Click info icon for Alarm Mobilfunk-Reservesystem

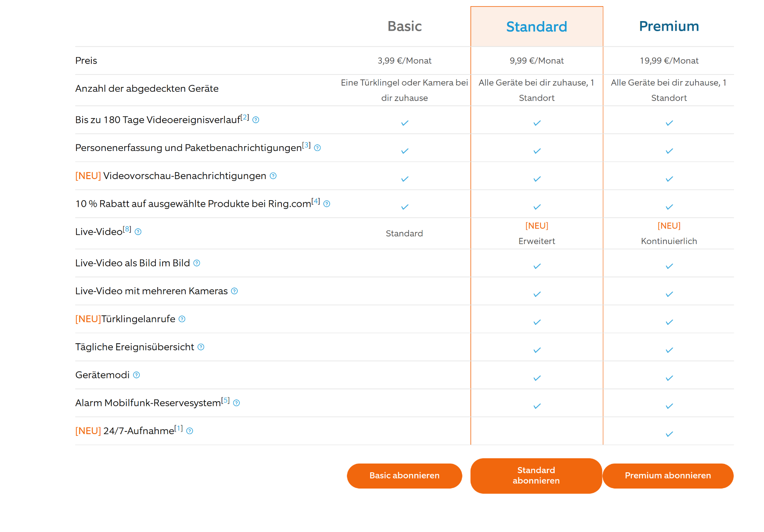click(x=237, y=403)
